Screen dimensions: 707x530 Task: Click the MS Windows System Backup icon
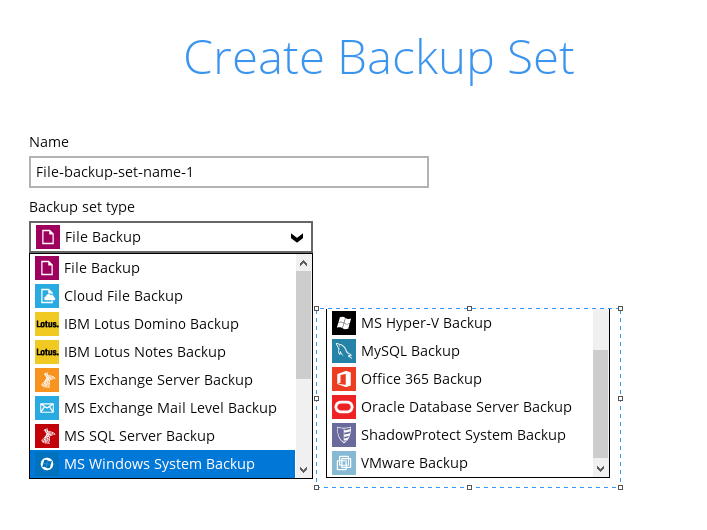pyautogui.click(x=47, y=464)
